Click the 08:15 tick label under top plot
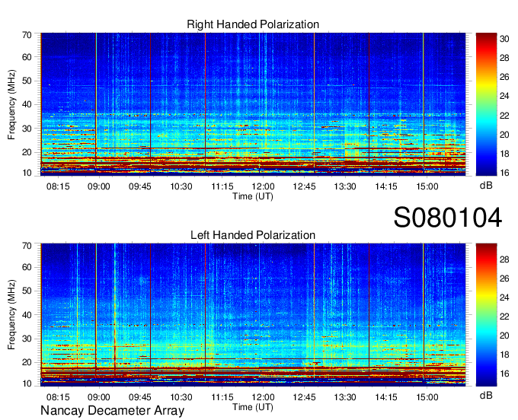This screenshot has width=518, height=420. pos(58,186)
